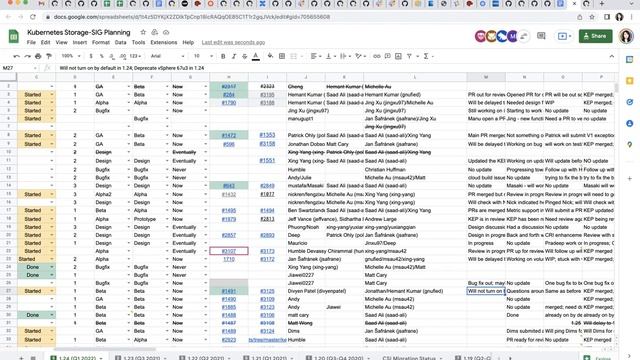Open the text color picker

click(x=256, y=56)
